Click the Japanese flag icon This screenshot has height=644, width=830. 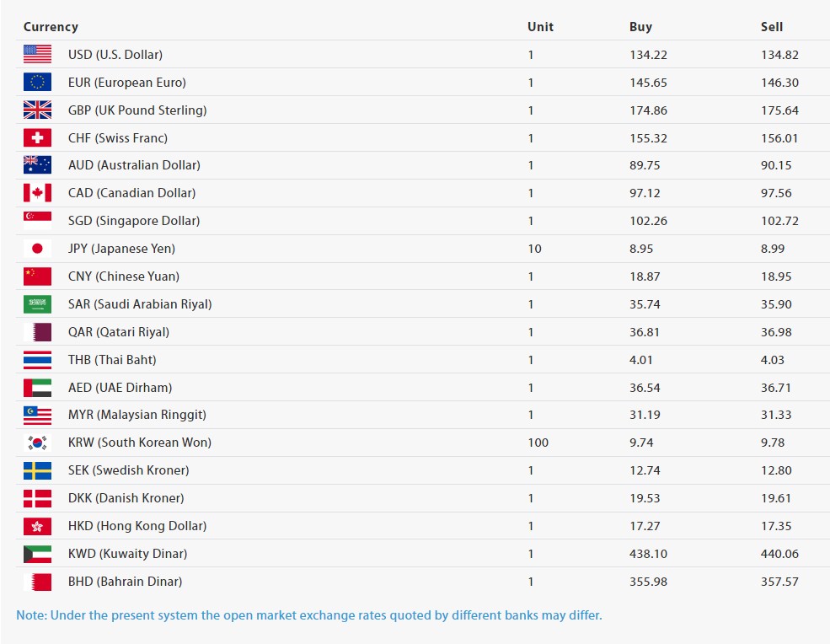37,249
